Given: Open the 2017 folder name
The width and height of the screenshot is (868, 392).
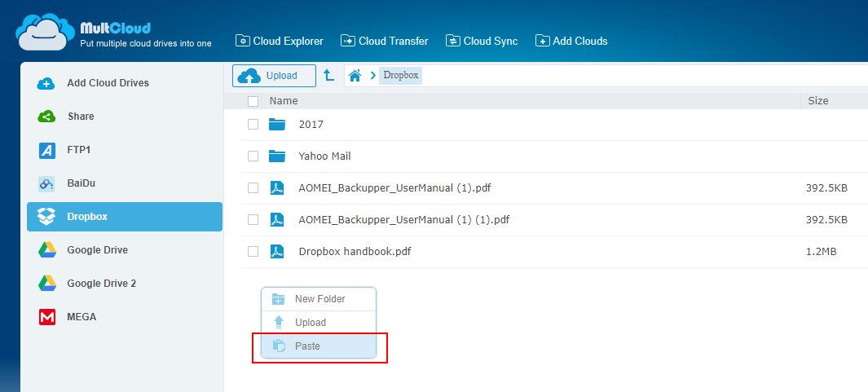Looking at the screenshot, I should [311, 125].
